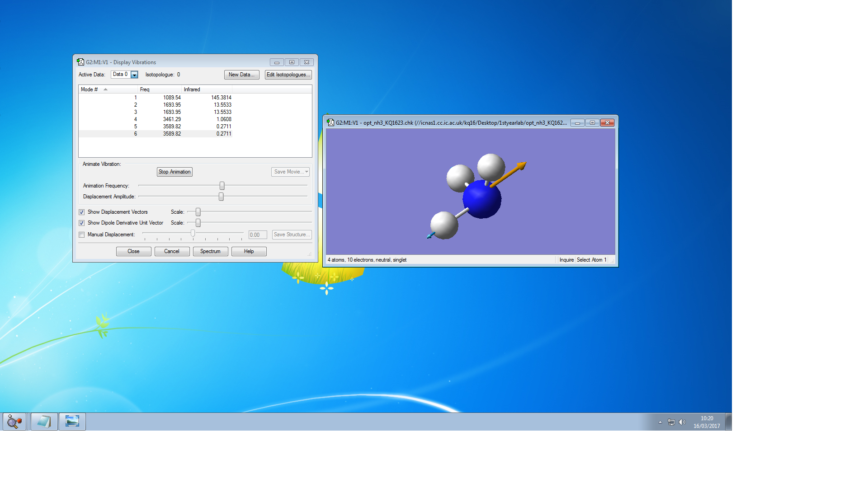Open the Spectrum button
This screenshot has height=488, width=868.
pyautogui.click(x=210, y=251)
